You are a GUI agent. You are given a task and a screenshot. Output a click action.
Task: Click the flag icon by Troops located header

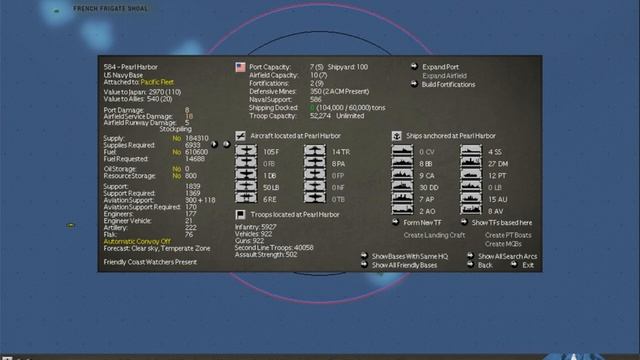(x=240, y=214)
